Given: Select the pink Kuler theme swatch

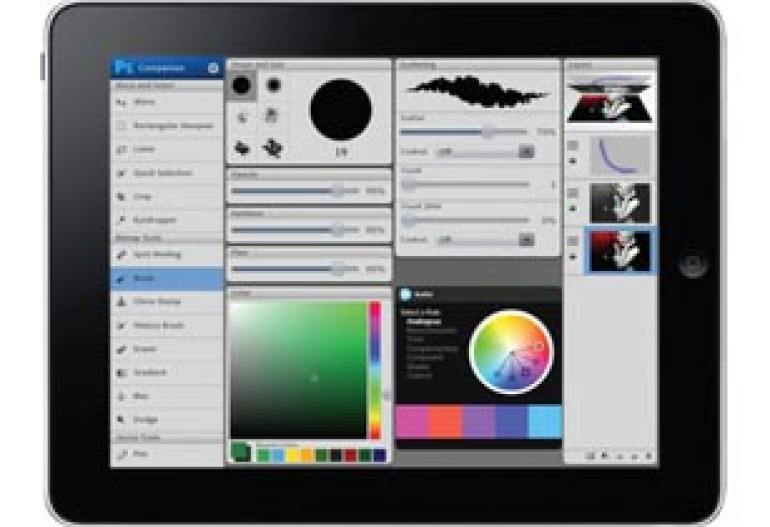Looking at the screenshot, I should click(x=412, y=422).
